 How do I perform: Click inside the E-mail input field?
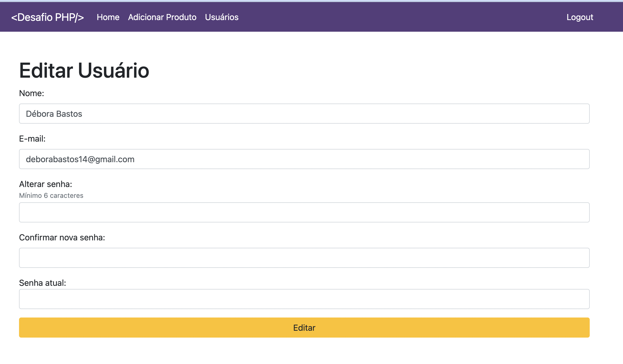click(304, 159)
